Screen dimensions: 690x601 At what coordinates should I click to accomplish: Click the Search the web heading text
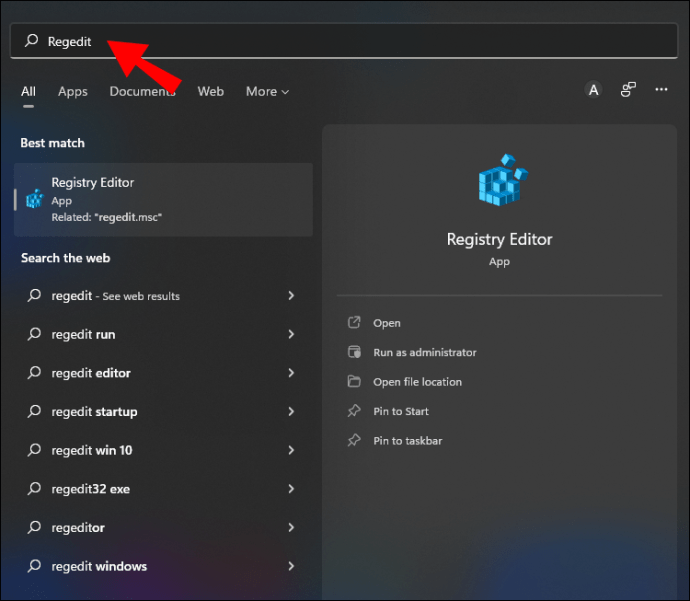pyautogui.click(x=66, y=258)
